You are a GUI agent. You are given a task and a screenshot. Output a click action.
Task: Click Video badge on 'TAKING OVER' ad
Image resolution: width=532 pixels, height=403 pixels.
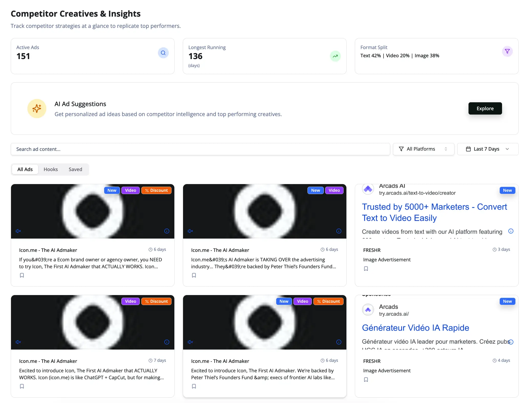point(334,190)
